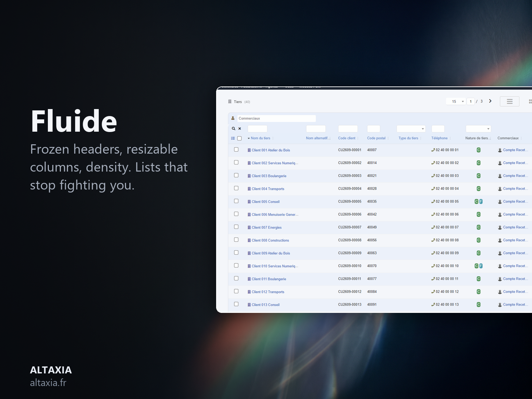Click user avatar in Client 004 Transports row
This screenshot has height=399, width=532.
[500, 189]
